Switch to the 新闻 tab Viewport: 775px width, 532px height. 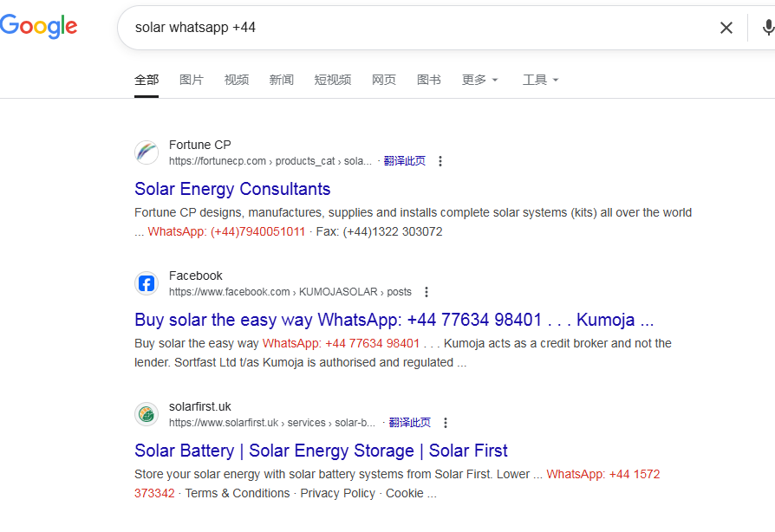pos(281,80)
